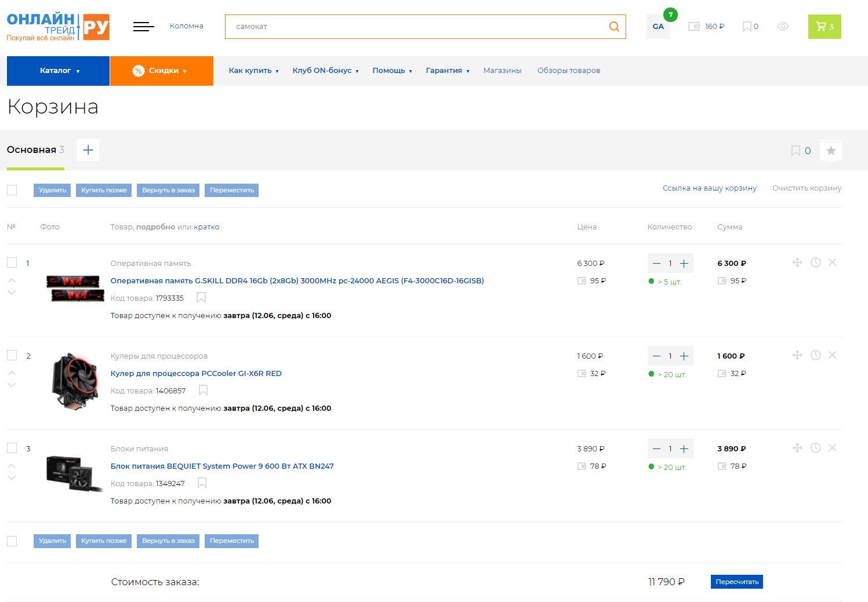Check the PCCooler cooler row checkbox
The width and height of the screenshot is (868, 602).
[12, 355]
